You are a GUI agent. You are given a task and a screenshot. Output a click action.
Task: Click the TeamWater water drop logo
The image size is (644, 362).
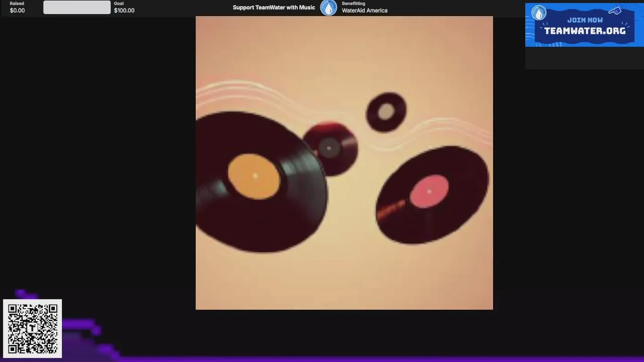(x=329, y=8)
